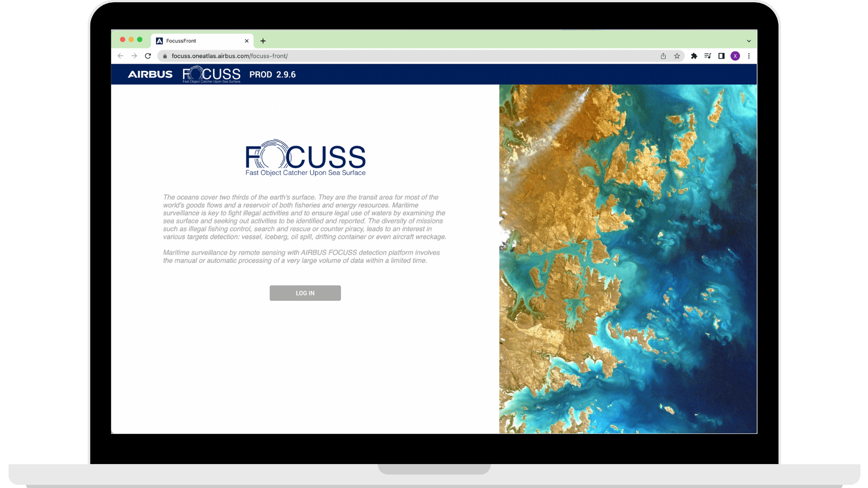Click the browser bookmark star icon

(677, 56)
